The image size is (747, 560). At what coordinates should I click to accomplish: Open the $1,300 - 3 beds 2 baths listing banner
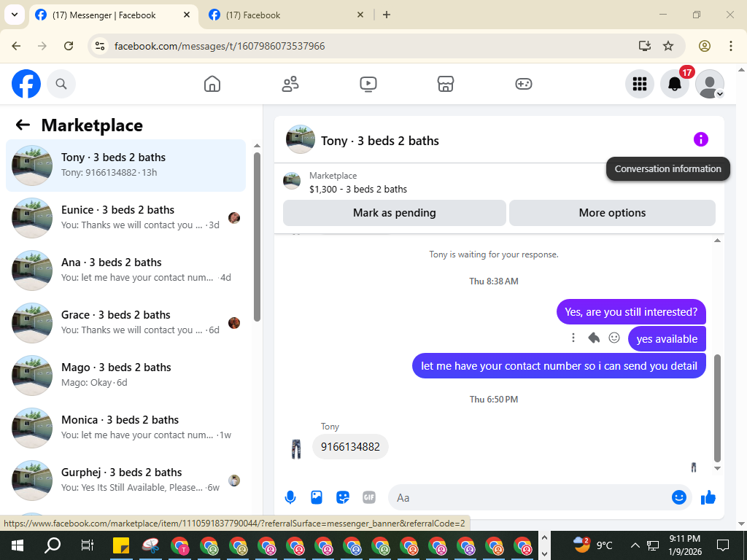[x=357, y=182]
